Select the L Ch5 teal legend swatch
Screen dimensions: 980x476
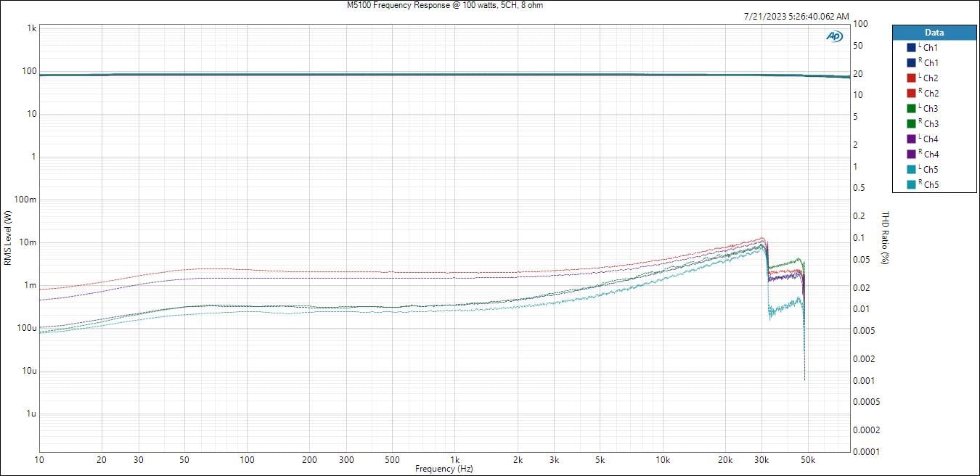coord(911,170)
